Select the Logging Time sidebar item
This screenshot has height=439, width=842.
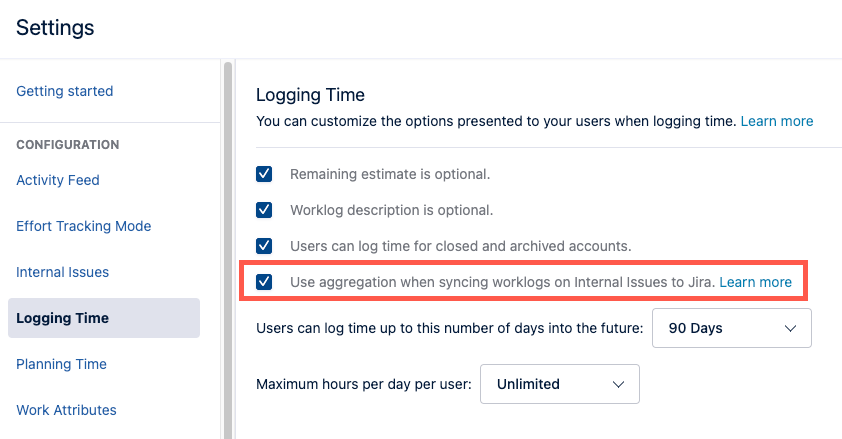[63, 318]
